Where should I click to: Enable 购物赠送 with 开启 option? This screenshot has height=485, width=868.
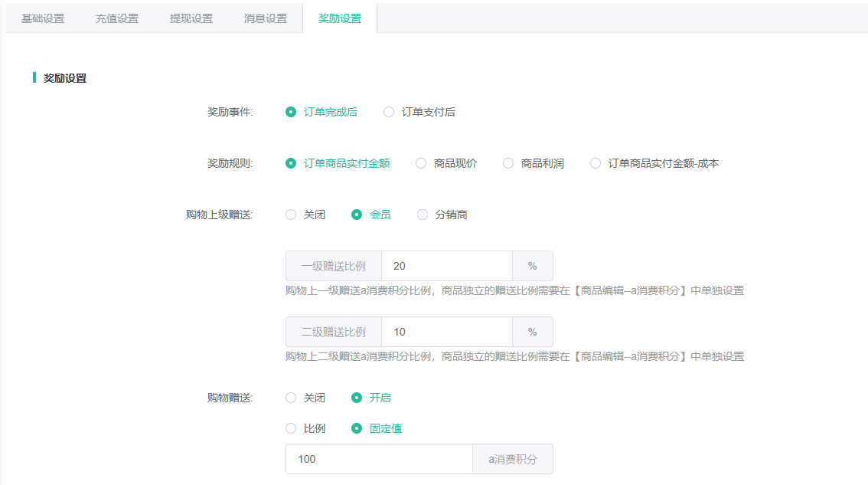point(357,398)
